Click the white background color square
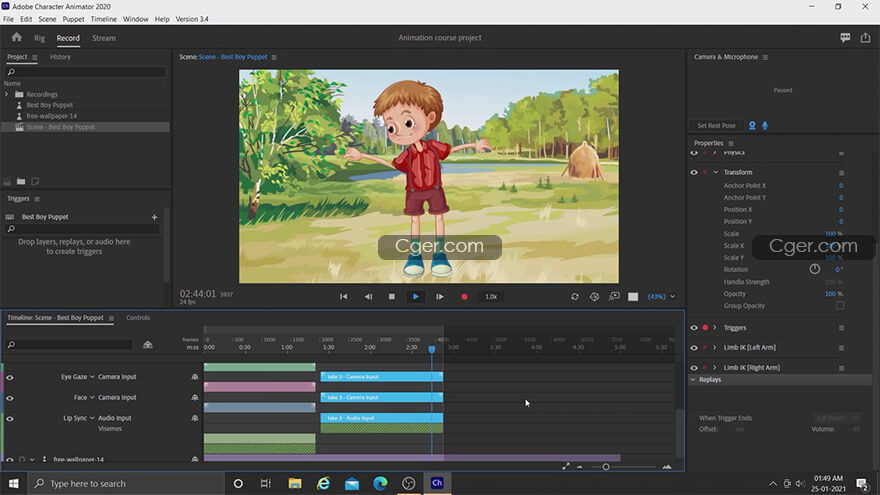Image resolution: width=880 pixels, height=495 pixels. tap(633, 296)
